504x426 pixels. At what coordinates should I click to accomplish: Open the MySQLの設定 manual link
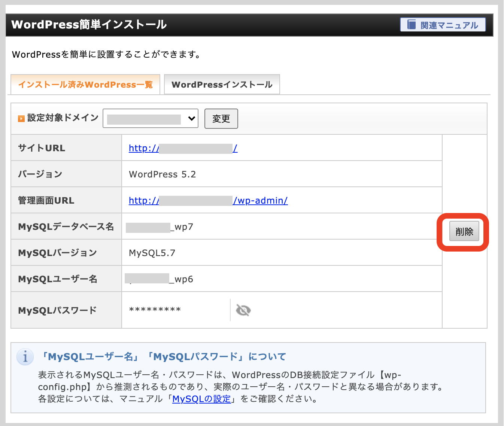pos(201,399)
